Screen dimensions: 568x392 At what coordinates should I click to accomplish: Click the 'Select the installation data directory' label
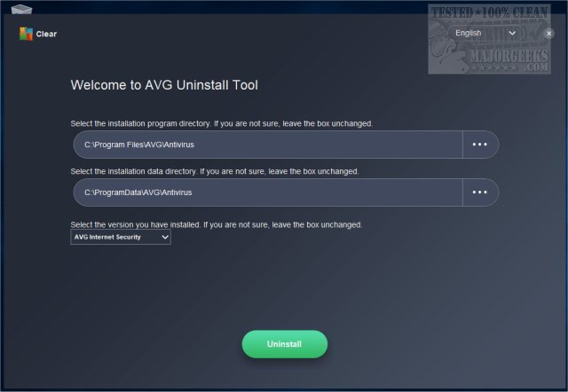[215, 171]
